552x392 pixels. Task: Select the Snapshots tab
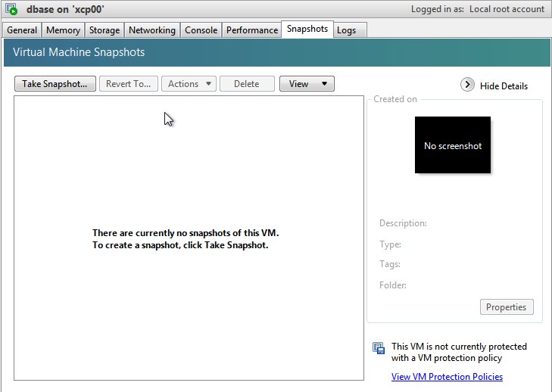pos(307,29)
